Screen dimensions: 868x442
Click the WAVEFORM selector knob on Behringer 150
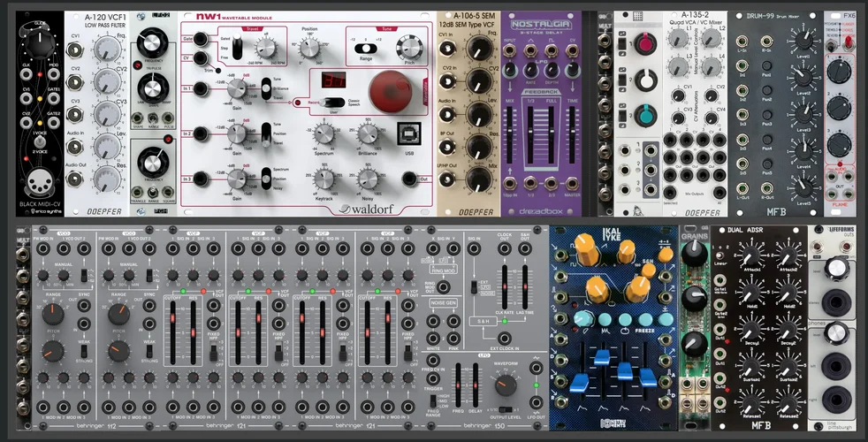pos(506,384)
